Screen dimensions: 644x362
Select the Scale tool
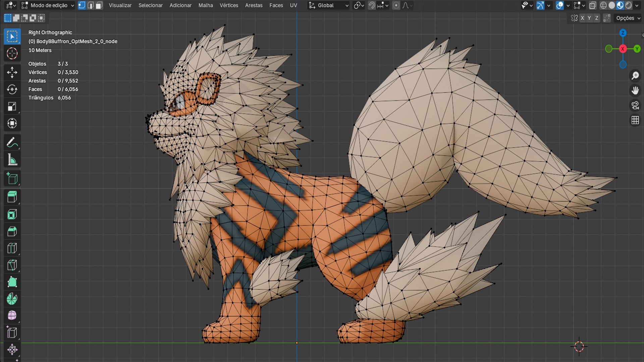pos(12,107)
